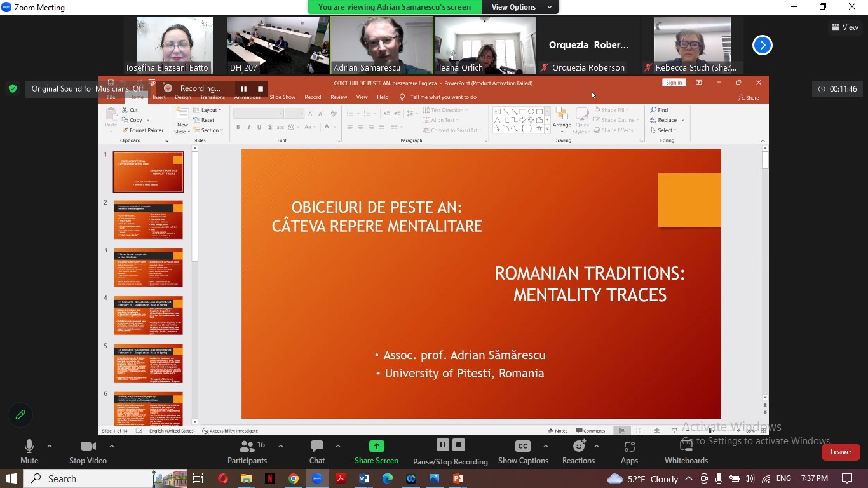Screen dimensions: 868x488
Task: Click Ileana Orlich video tile
Action: click(x=485, y=45)
